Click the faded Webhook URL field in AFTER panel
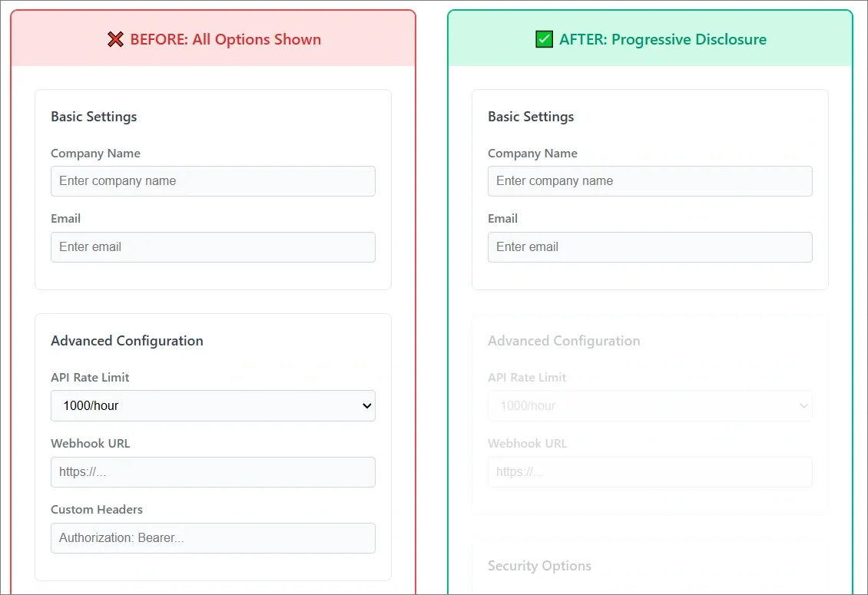The width and height of the screenshot is (868, 595). tap(650, 472)
